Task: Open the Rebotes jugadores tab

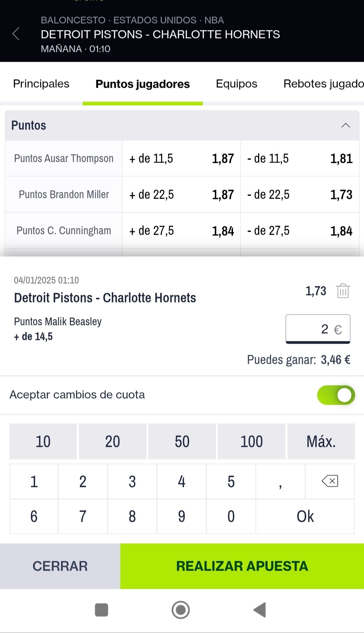Action: (x=324, y=84)
